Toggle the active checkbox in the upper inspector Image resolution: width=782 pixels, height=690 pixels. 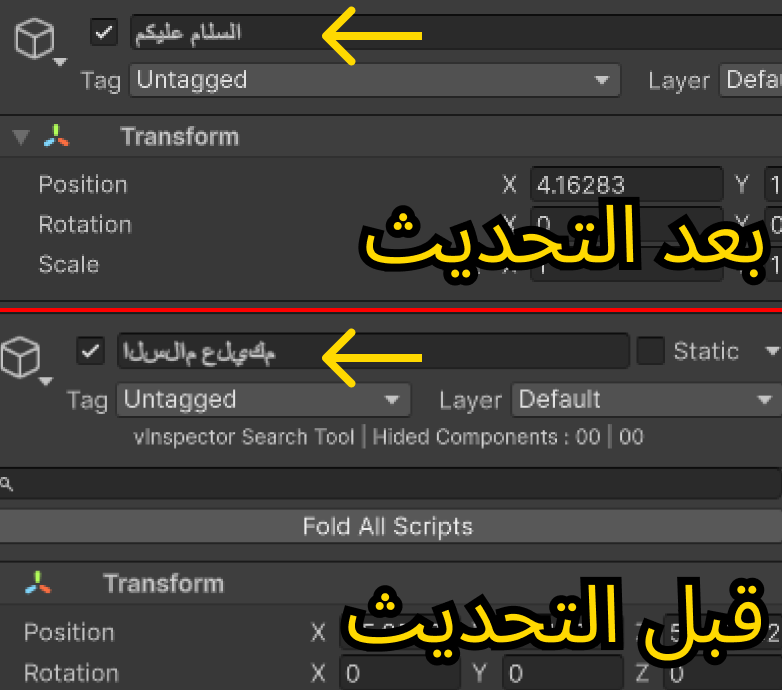point(104,32)
